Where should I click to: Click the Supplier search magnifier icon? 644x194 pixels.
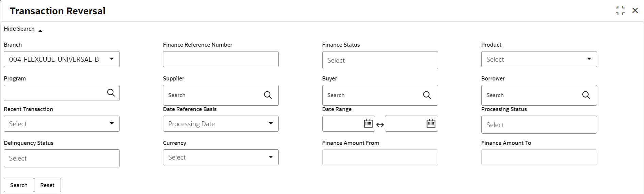point(268,95)
